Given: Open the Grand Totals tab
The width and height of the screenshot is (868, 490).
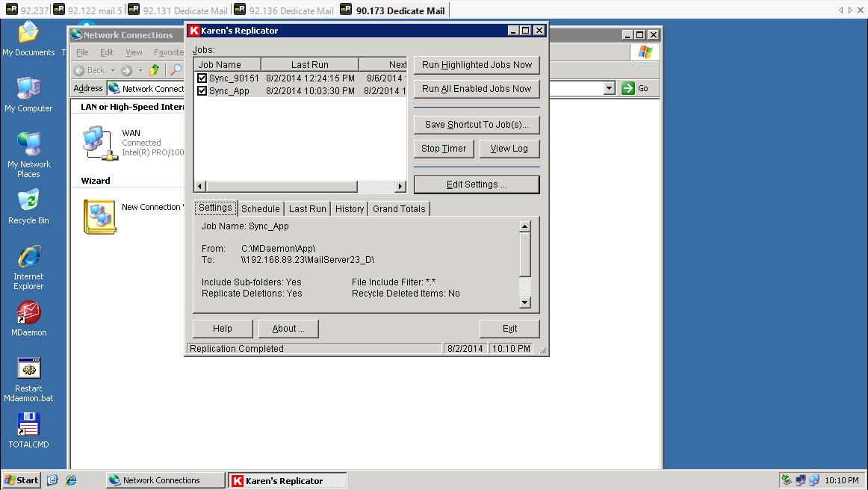Looking at the screenshot, I should click(x=399, y=208).
